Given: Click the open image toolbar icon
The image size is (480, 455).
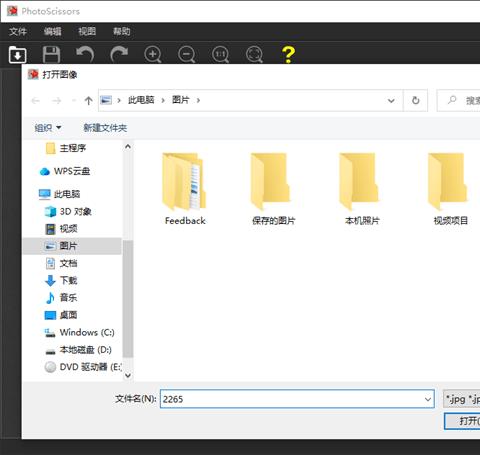Looking at the screenshot, I should (17, 54).
